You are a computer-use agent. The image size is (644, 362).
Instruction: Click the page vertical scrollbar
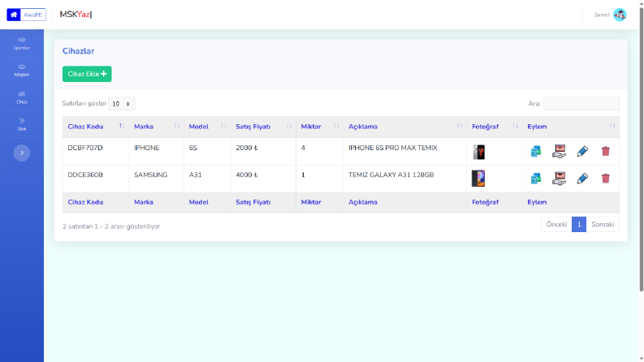pos(641,149)
